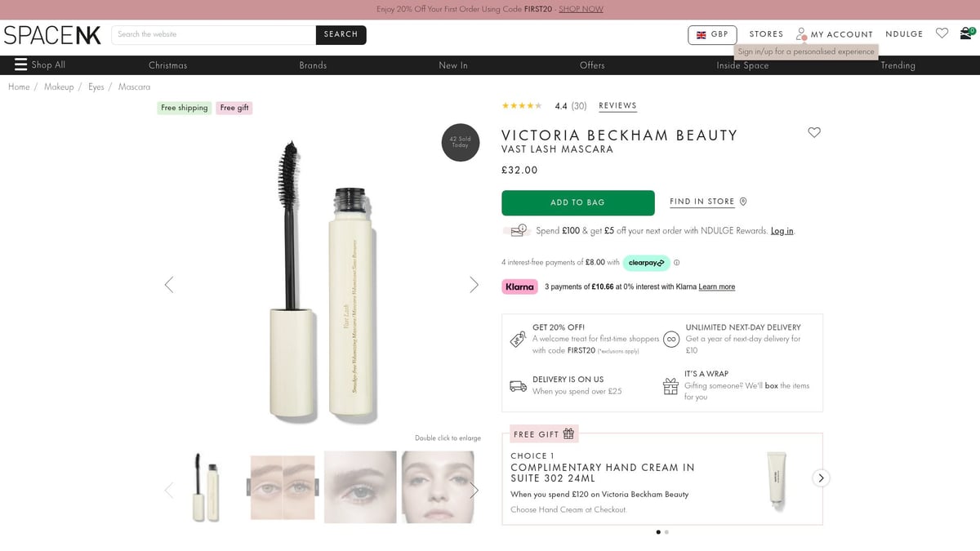This screenshot has height=551, width=980.
Task: Expand the free gift carousel with the chevron
Action: point(820,478)
